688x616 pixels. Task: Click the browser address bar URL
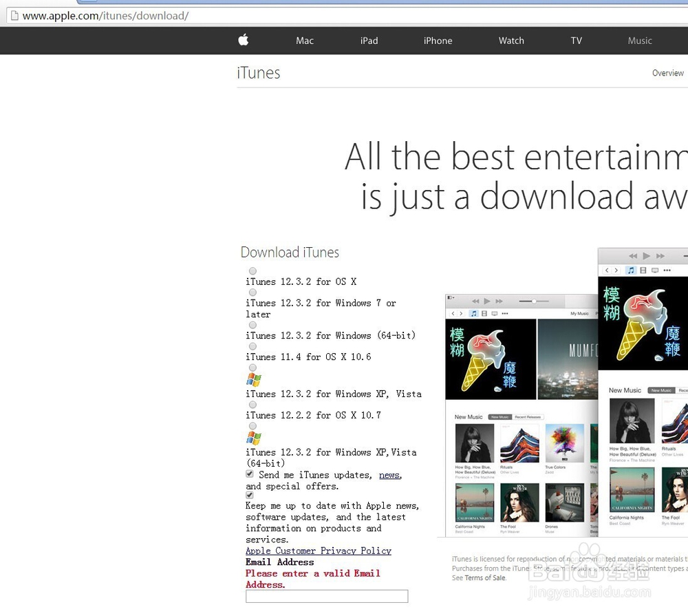click(x=105, y=16)
